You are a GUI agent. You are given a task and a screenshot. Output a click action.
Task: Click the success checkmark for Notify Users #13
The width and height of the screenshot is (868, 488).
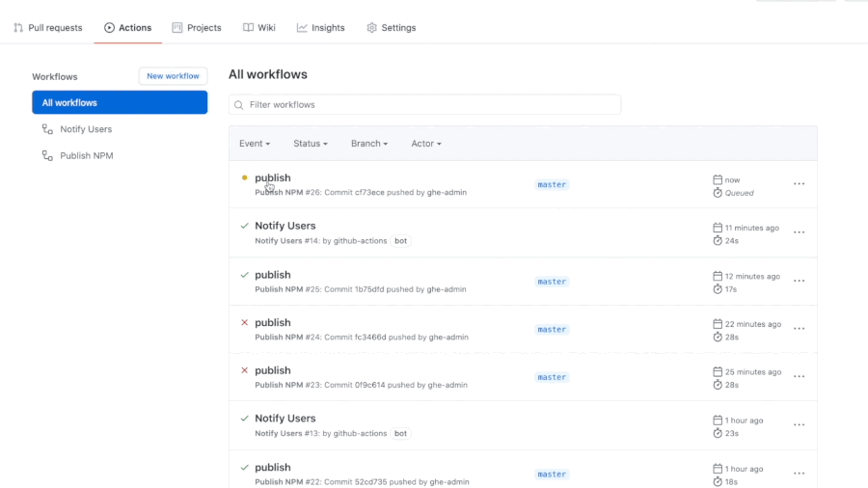pyautogui.click(x=245, y=419)
